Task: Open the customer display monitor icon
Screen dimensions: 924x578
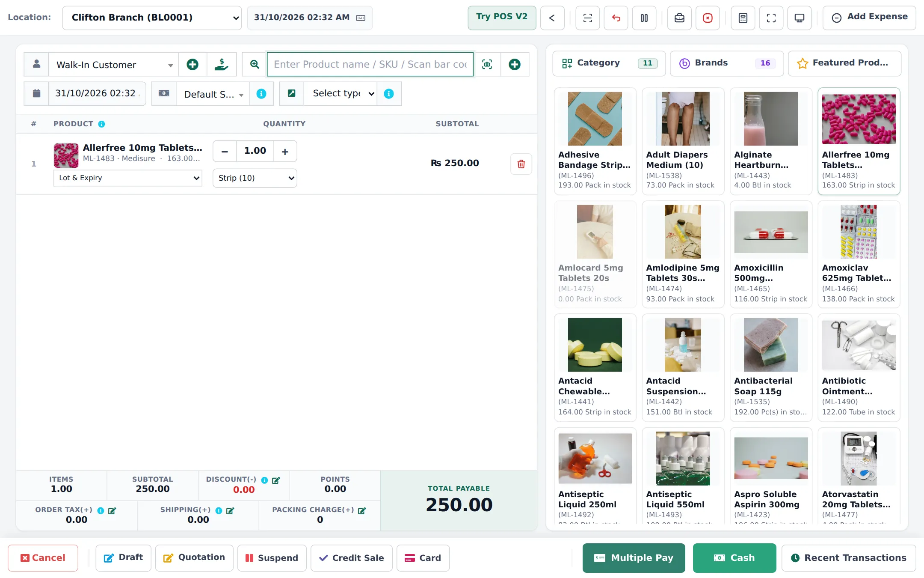Action: pyautogui.click(x=799, y=18)
